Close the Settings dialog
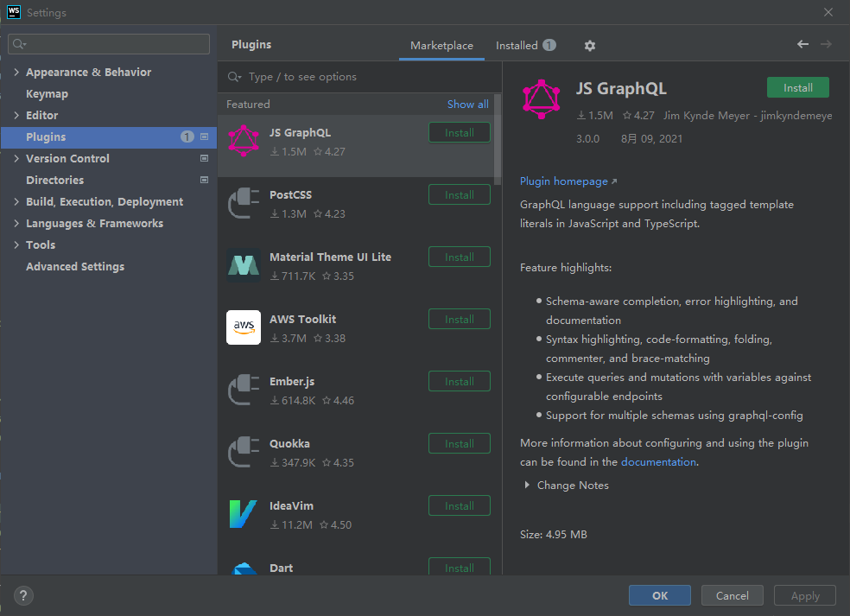 828,12
